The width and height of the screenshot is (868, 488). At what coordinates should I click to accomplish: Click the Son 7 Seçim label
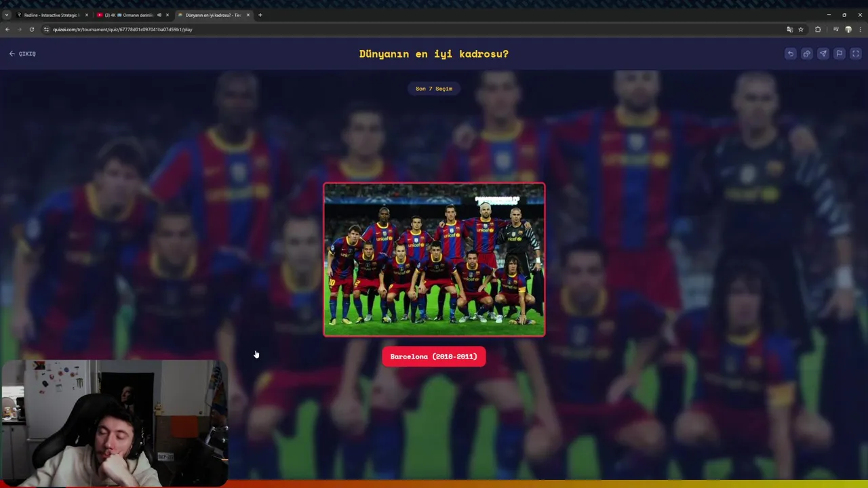pos(434,89)
